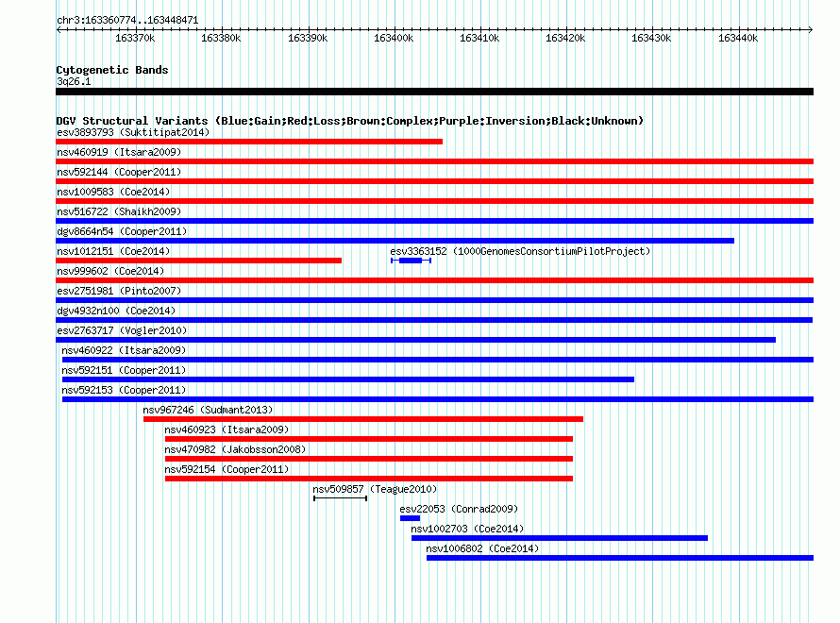Click the red nsv460919 loss bar
The image size is (840, 623).
click(x=434, y=161)
